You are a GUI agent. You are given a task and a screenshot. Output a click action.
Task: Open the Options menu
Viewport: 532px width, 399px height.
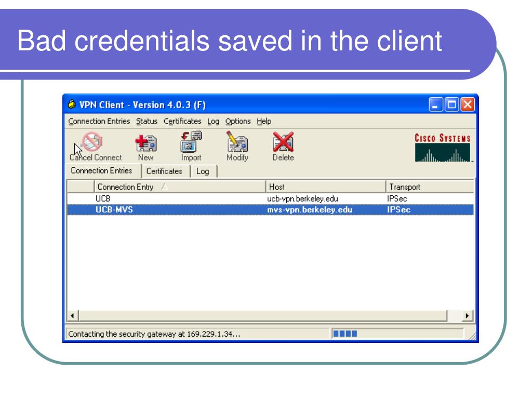point(238,122)
